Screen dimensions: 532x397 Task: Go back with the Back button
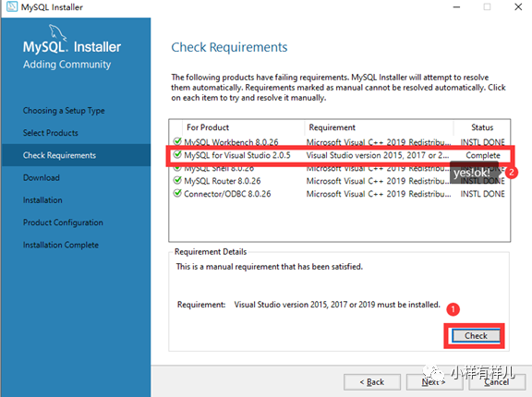[x=372, y=382]
